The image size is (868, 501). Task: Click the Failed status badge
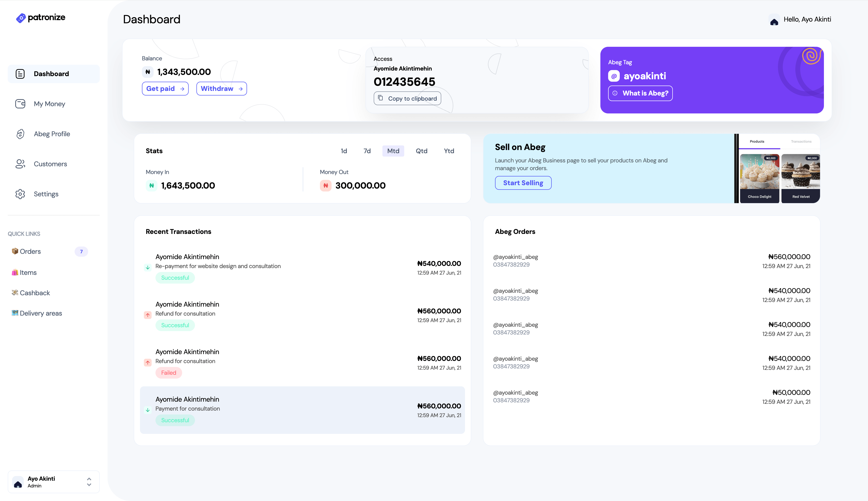click(169, 373)
